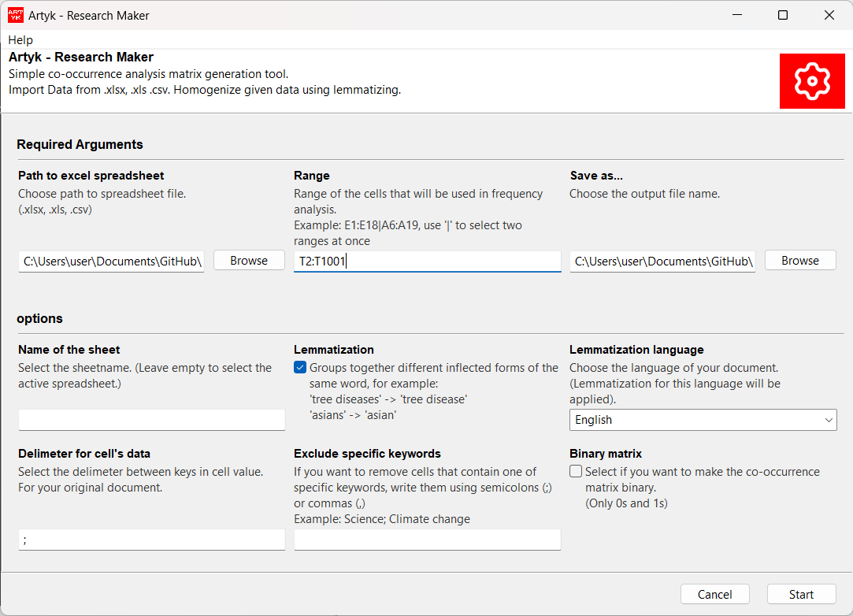
Task: Maximize the Artyk window
Action: point(783,15)
